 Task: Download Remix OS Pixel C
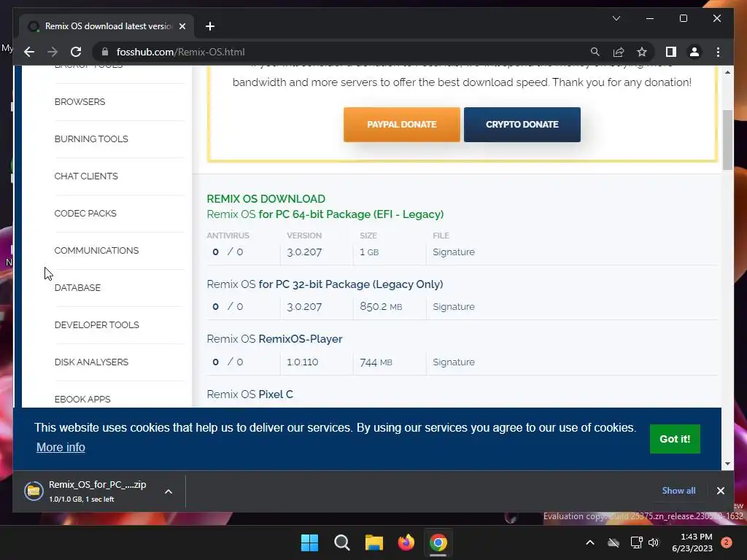[x=249, y=394]
